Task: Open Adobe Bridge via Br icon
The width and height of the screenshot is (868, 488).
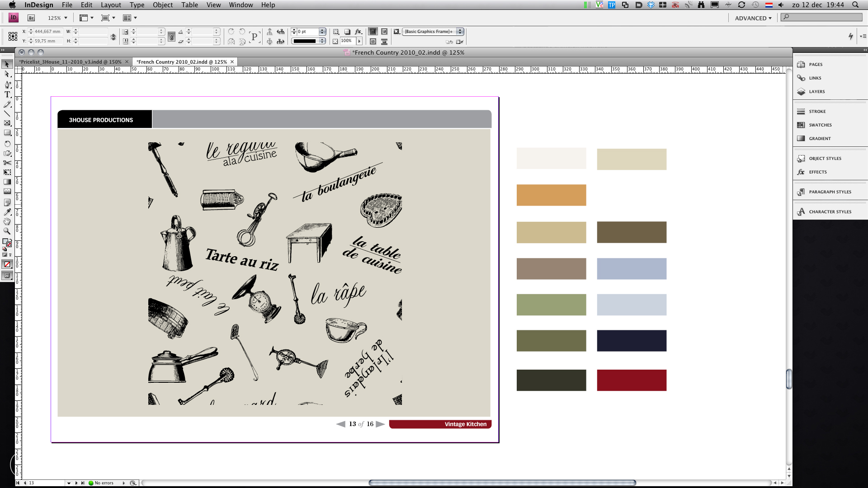Action: (x=31, y=18)
